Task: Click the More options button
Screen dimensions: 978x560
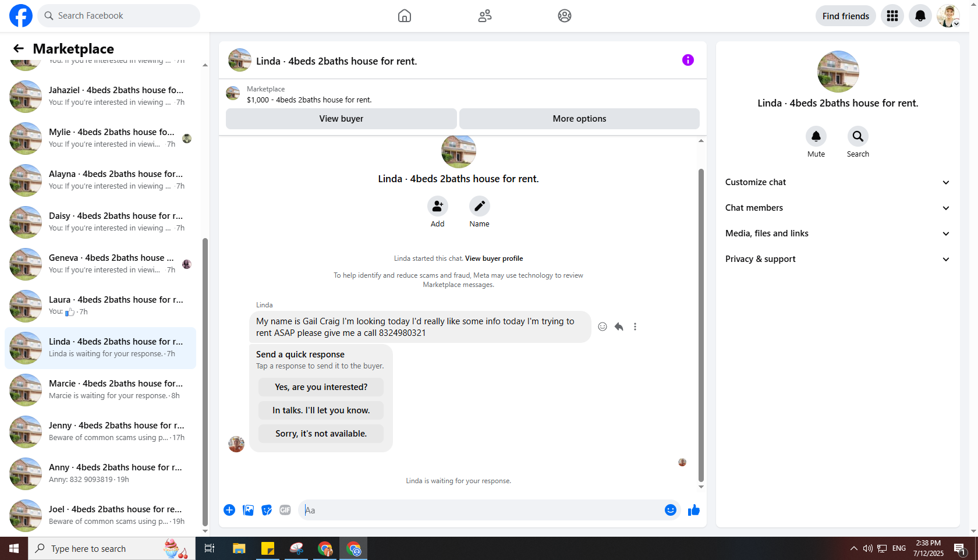Action: (579, 119)
